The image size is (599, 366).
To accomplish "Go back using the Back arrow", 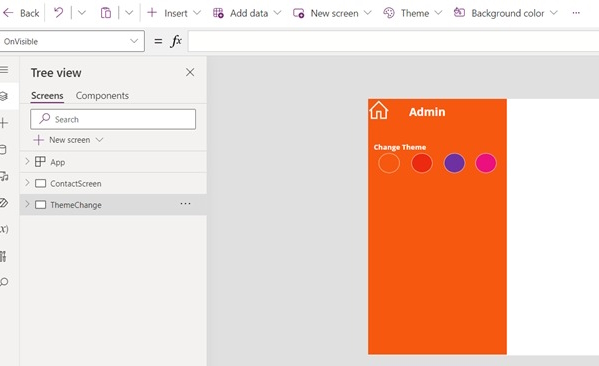I will [21, 13].
